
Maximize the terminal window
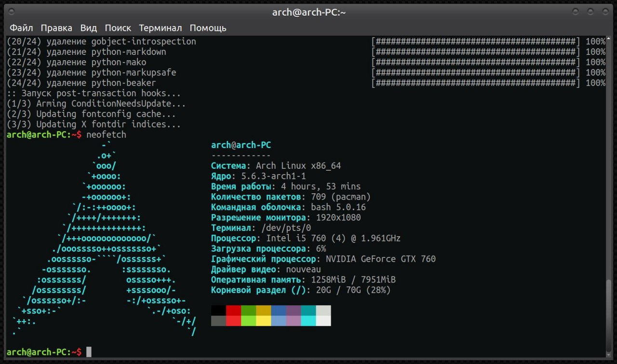point(590,12)
